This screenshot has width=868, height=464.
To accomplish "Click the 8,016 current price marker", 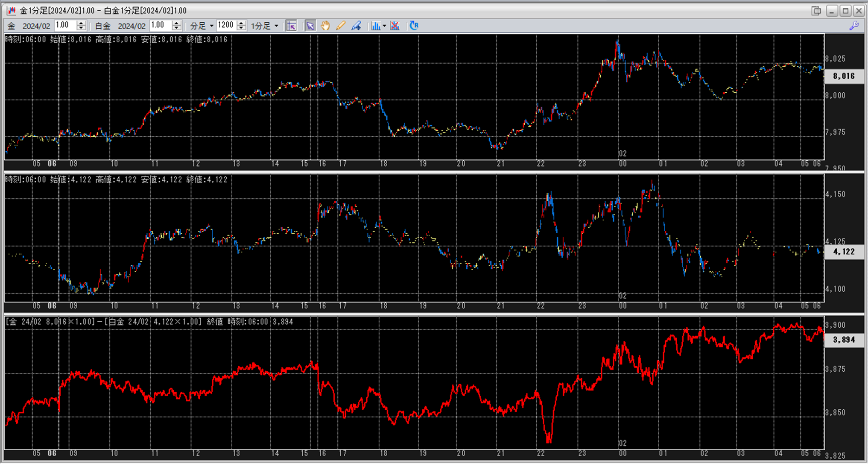I will pyautogui.click(x=844, y=76).
